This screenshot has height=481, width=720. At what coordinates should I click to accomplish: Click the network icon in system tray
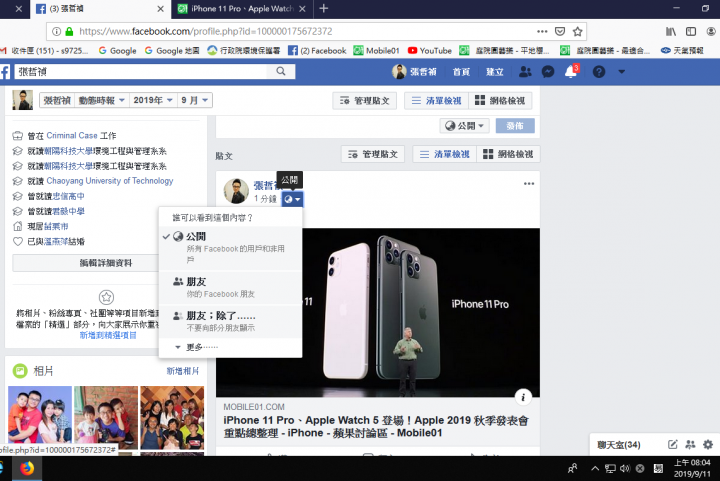pos(610,469)
